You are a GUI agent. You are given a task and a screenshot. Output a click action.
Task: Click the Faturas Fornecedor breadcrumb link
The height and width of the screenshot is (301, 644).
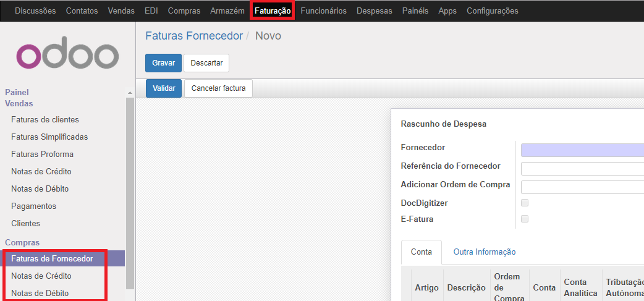[x=193, y=36]
